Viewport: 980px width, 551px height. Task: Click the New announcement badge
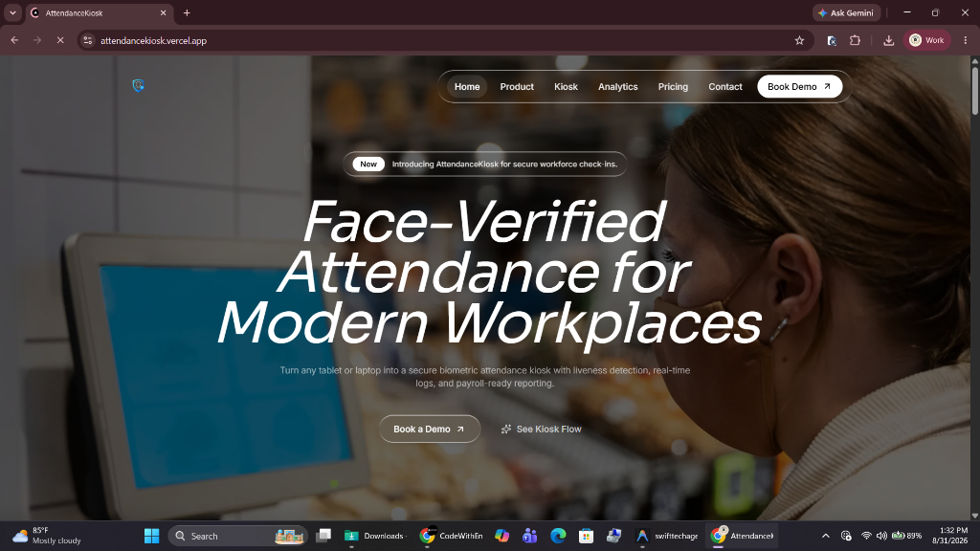point(368,165)
